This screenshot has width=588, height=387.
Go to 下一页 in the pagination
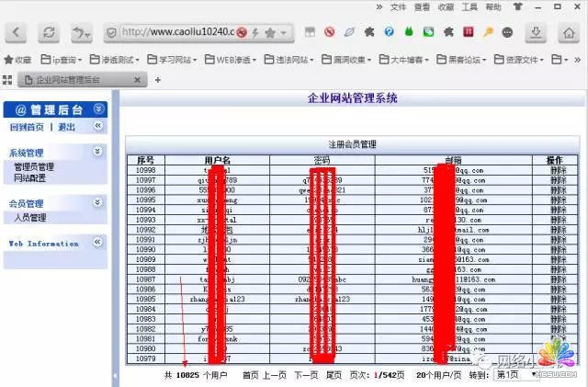(x=306, y=375)
